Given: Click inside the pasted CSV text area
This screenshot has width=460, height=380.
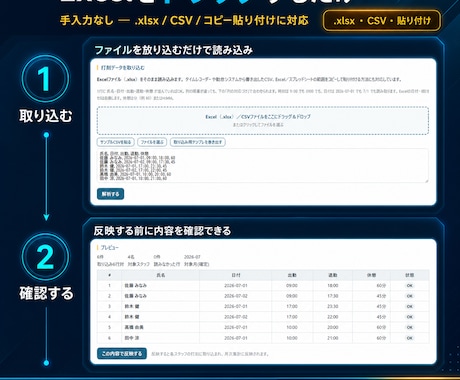Looking at the screenshot, I should [263, 166].
